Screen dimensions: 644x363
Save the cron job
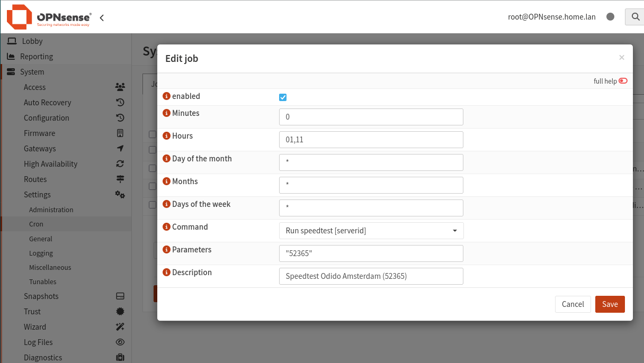coord(610,304)
